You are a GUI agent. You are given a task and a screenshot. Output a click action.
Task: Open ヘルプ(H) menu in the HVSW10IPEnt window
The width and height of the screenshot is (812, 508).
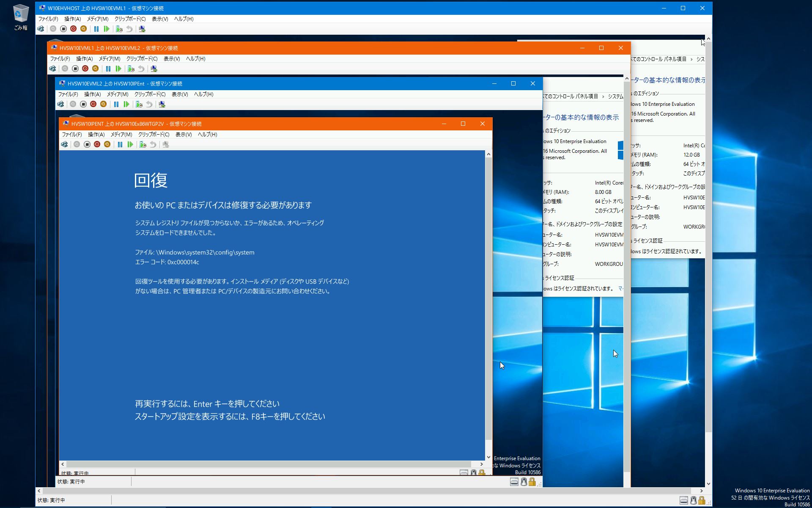pos(204,94)
